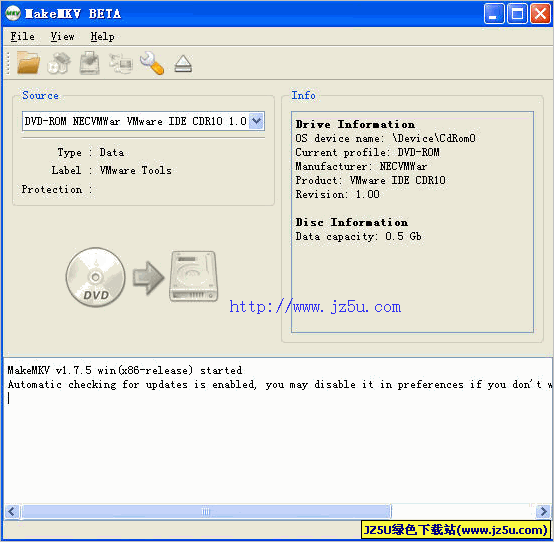Click inside the Drive Information text panel
The height and width of the screenshot is (542, 554).
click(412, 222)
